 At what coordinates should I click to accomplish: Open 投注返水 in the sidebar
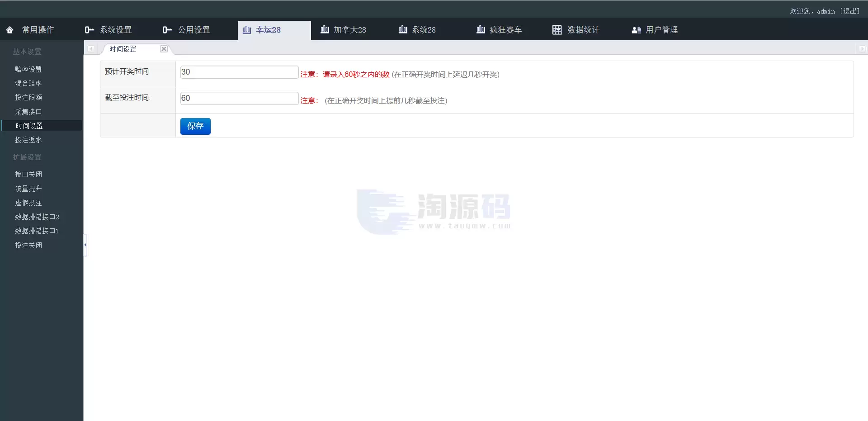28,140
